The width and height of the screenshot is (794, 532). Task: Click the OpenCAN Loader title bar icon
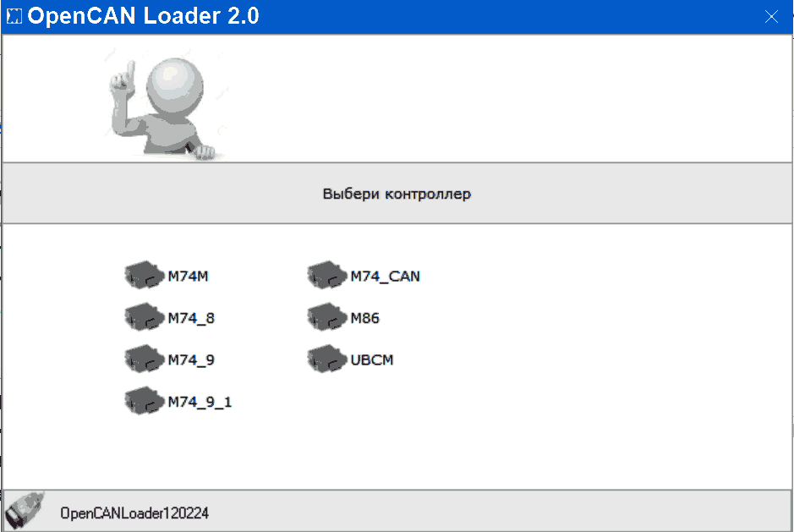pos(14,16)
